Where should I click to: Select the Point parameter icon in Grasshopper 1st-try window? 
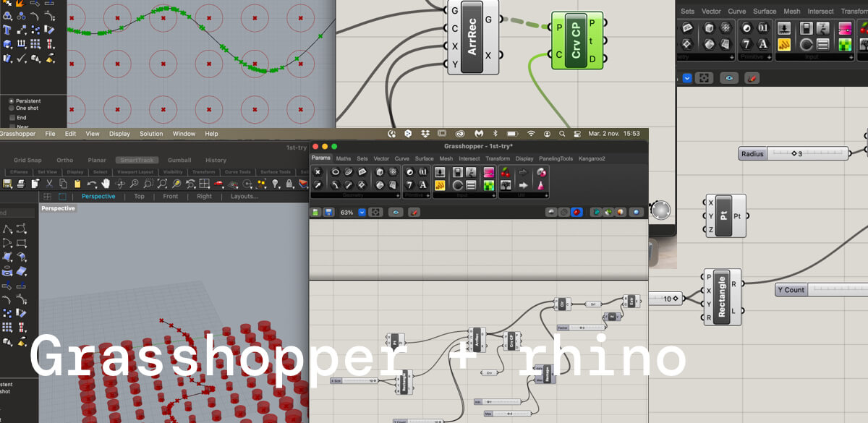click(318, 172)
